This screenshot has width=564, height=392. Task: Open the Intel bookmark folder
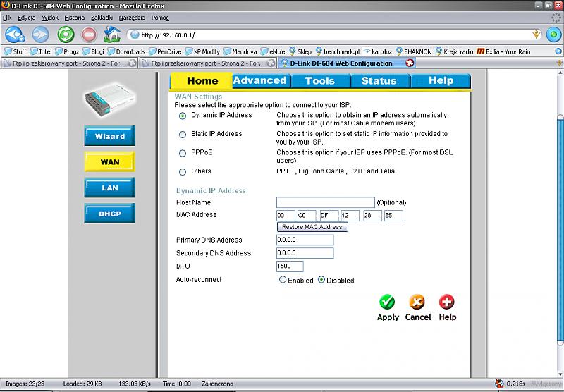41,51
